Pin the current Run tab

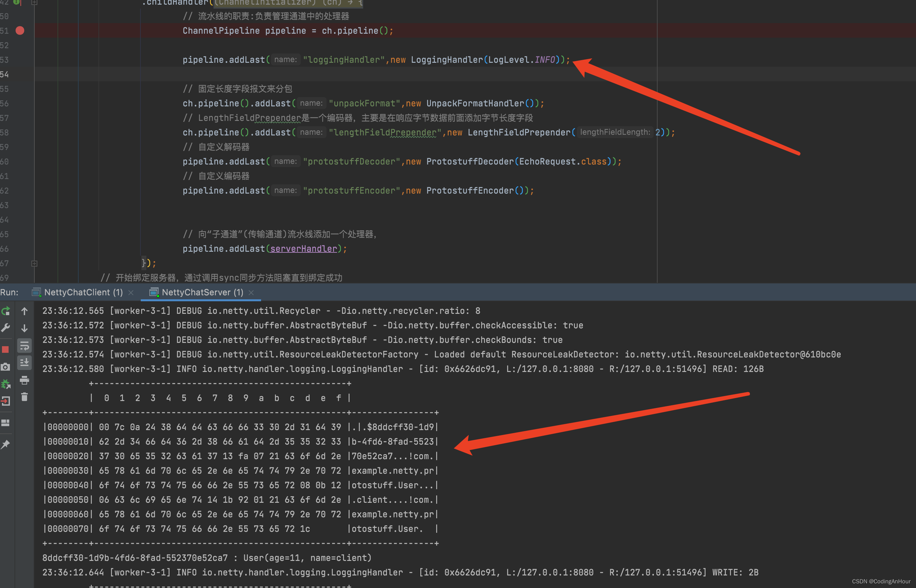click(5, 444)
